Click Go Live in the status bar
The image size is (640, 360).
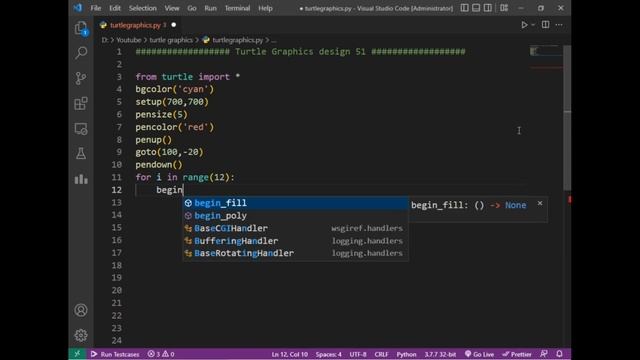tap(479, 354)
